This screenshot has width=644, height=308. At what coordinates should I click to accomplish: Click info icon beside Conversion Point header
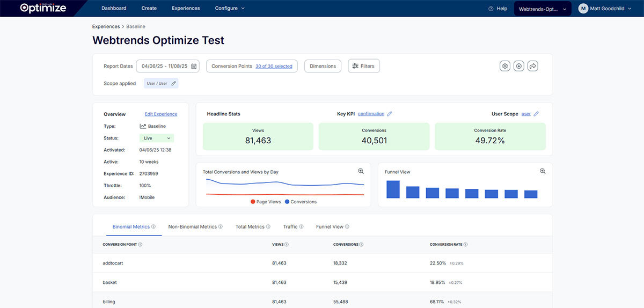tap(140, 245)
